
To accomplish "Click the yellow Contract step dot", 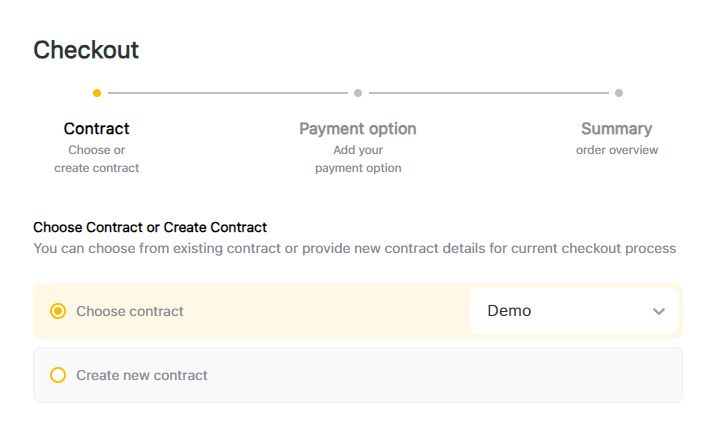I will click(97, 93).
